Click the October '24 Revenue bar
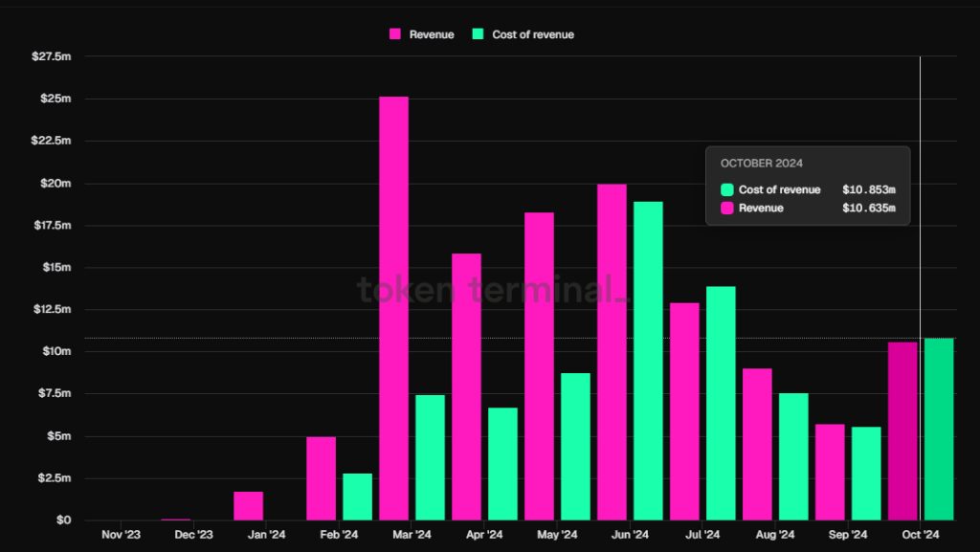 (x=902, y=431)
